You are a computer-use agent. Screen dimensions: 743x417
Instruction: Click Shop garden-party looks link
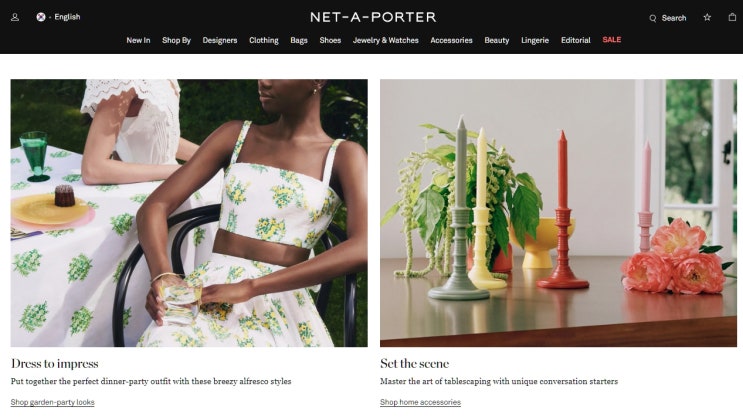(53, 402)
